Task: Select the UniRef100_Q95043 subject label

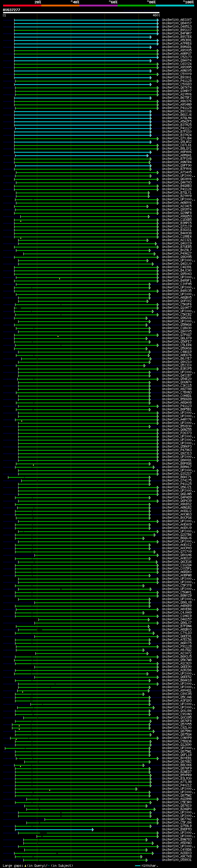Action: click(x=176, y=274)
